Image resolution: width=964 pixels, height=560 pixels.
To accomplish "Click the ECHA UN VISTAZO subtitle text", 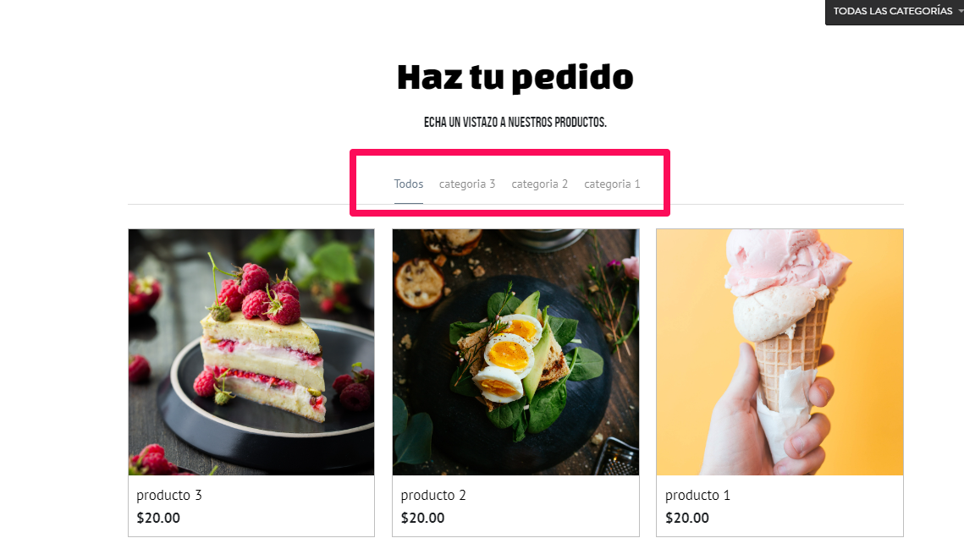I will tap(515, 123).
